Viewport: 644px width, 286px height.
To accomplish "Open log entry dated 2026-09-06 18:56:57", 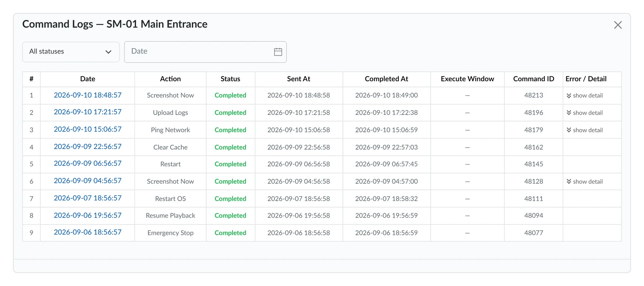I will (88, 233).
